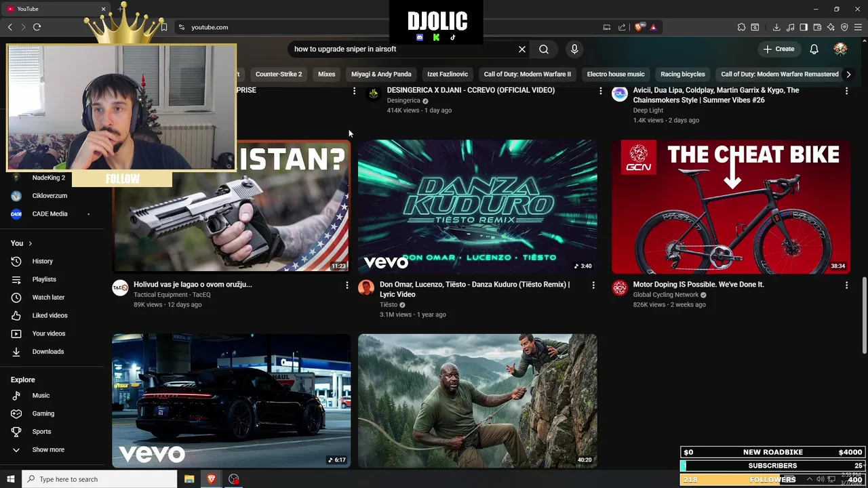868x488 pixels.
Task: Open Tactical Equipment - TacEQ channel name
Action: coord(172,295)
